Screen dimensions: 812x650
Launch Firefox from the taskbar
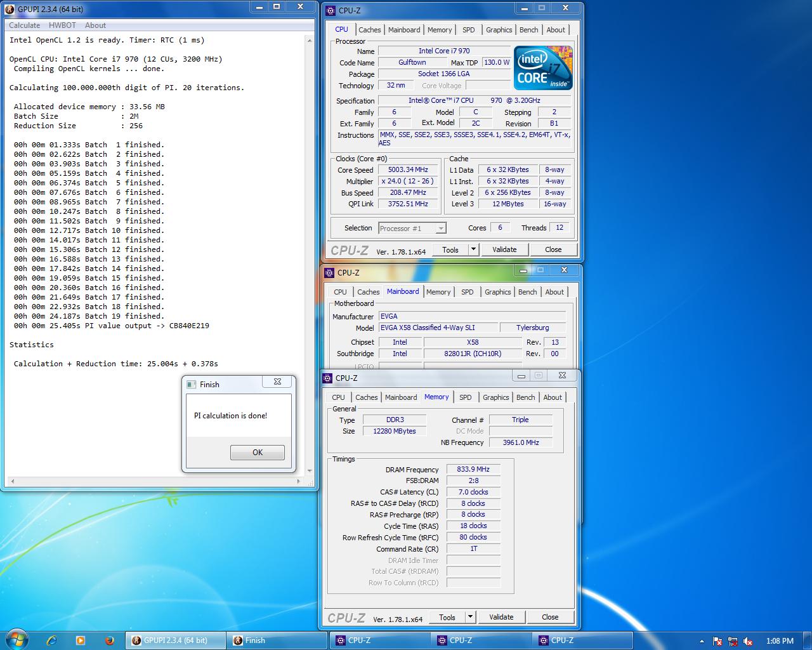pyautogui.click(x=109, y=640)
